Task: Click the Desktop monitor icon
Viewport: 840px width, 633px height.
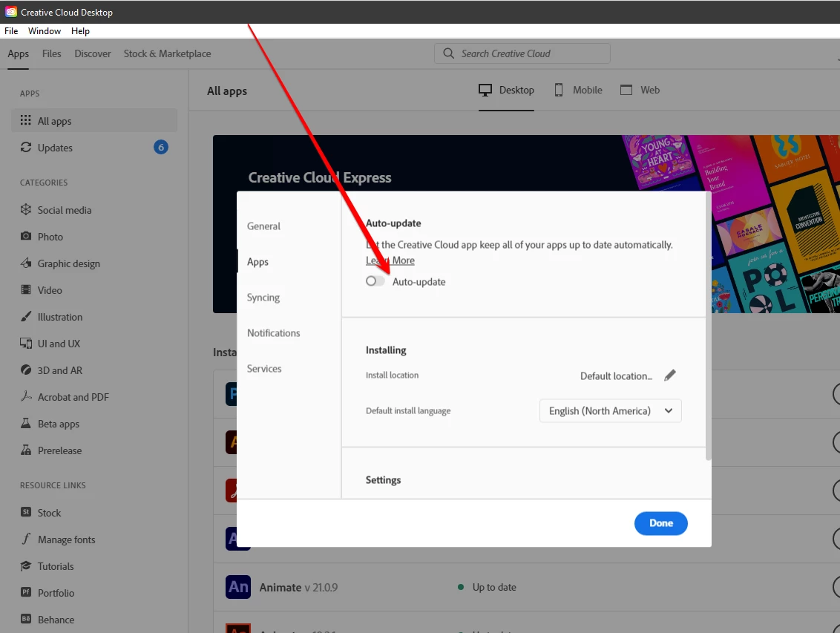Action: click(x=485, y=90)
